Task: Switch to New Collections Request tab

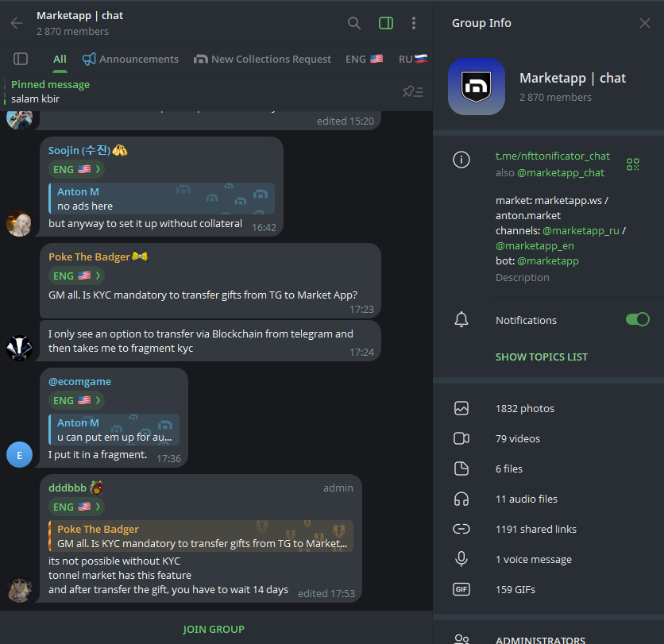Action: tap(262, 60)
